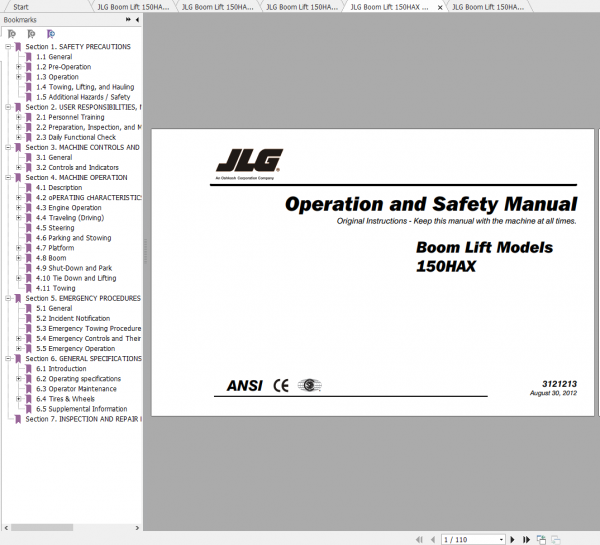The height and width of the screenshot is (545, 600).
Task: Click the second bookmark toolbar icon
Action: pyautogui.click(x=31, y=34)
